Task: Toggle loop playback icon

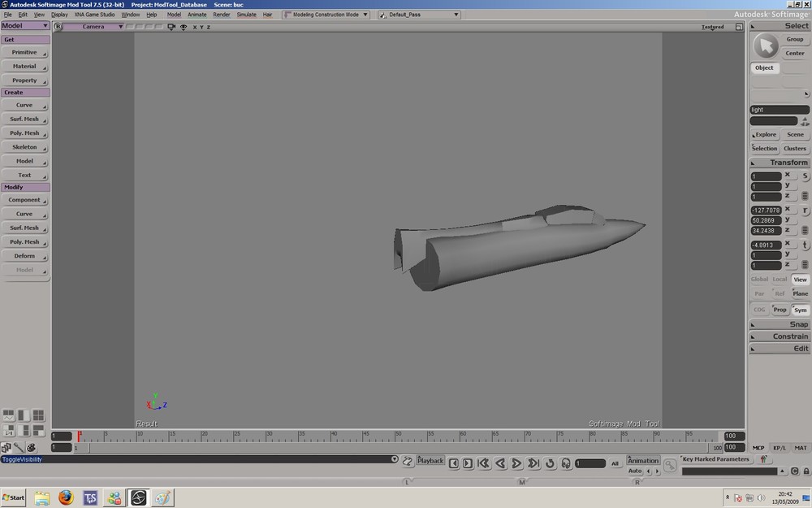Action: [550, 463]
